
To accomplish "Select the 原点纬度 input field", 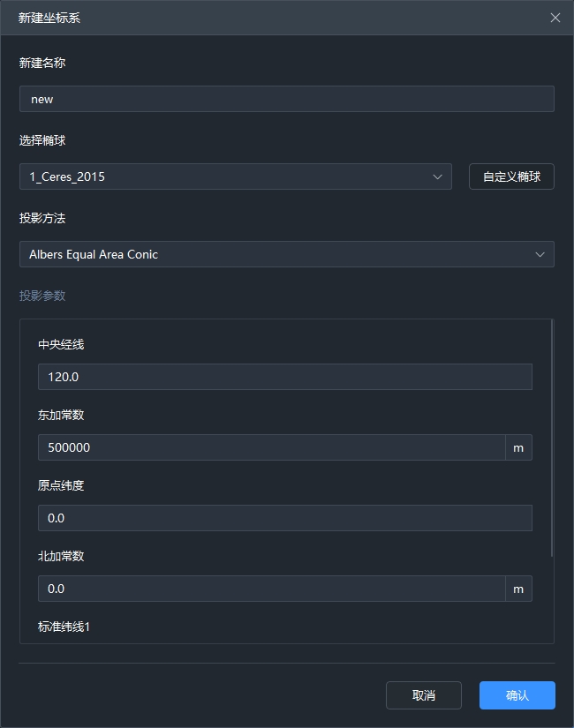I will pyautogui.click(x=284, y=518).
